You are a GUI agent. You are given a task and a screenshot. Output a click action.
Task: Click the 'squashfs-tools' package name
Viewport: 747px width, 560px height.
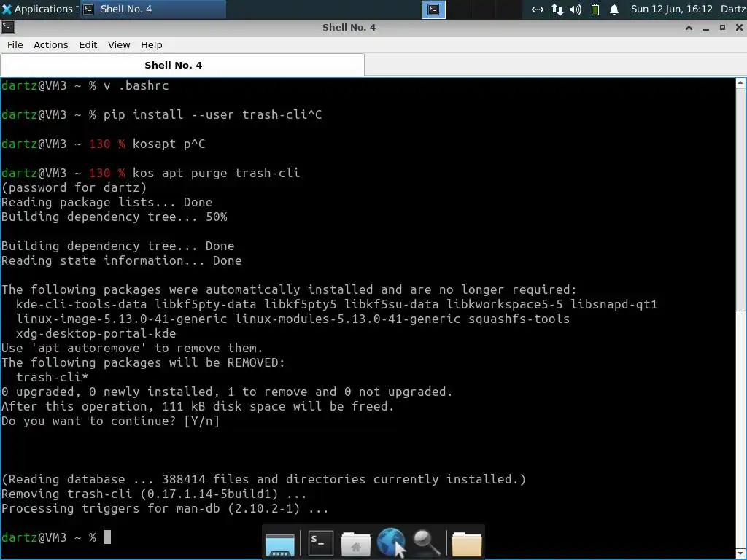519,319
